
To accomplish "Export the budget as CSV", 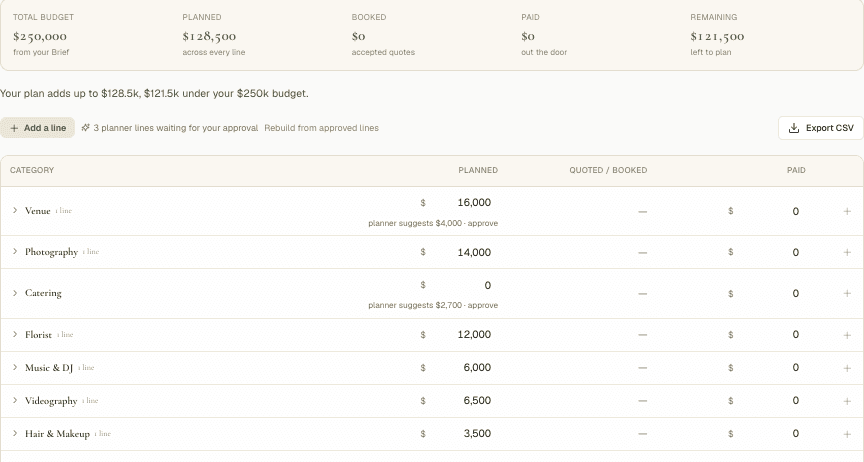I will (821, 128).
